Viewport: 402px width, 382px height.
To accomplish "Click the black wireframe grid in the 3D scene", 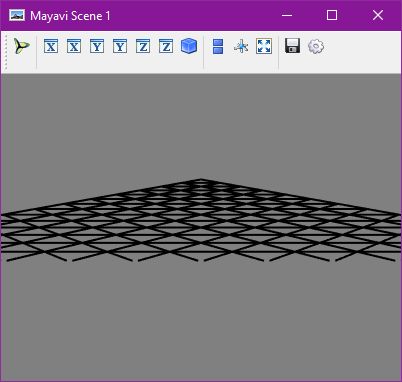I will point(201,220).
